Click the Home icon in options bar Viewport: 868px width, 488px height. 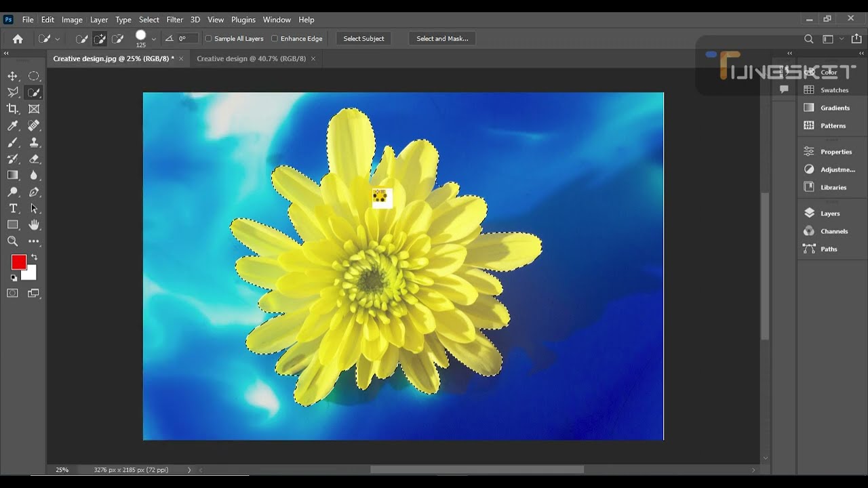[x=18, y=39]
